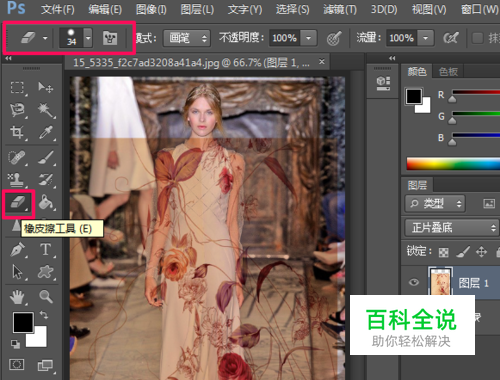Viewport: 500px width, 380px height.
Task: Switch to the Swatches tab
Action: point(448,71)
